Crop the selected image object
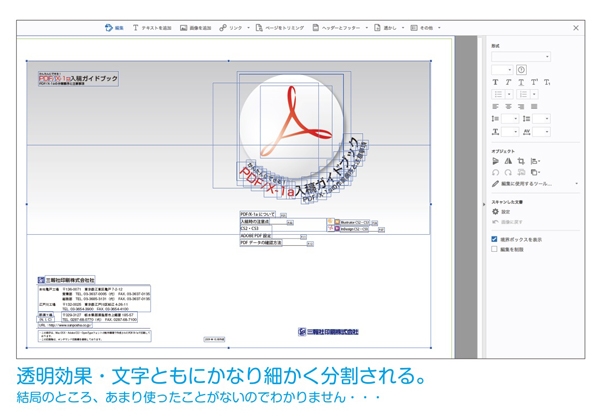This screenshot has width=600, height=420. click(x=521, y=161)
